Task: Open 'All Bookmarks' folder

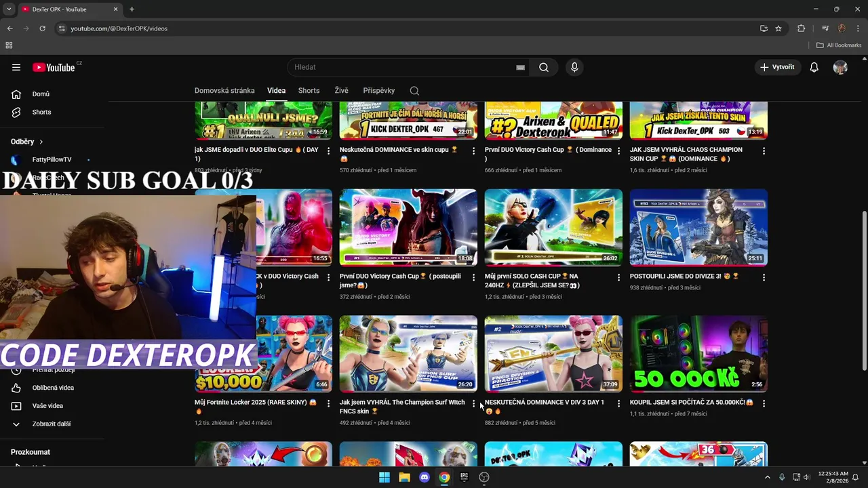Action: [839, 45]
